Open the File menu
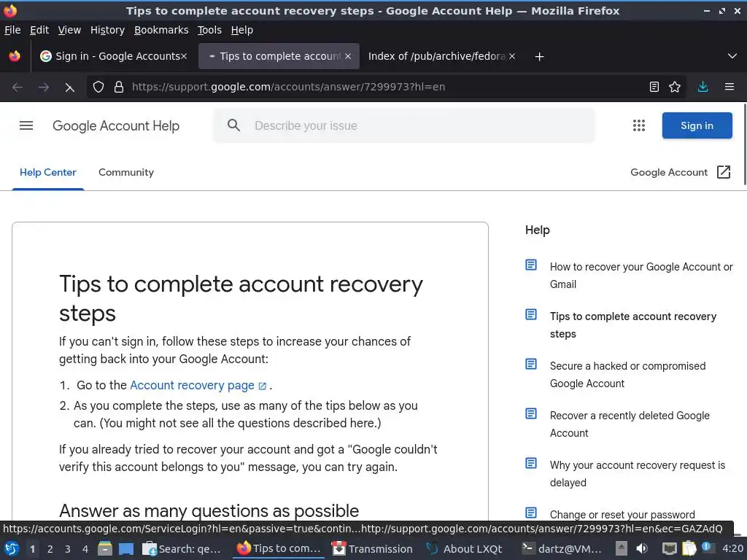 (12, 30)
